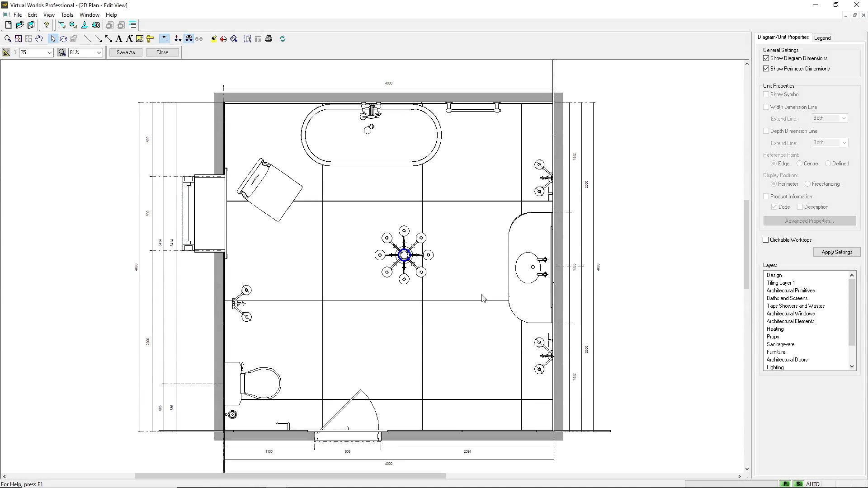Select the Centre reference point radio button
868x488 pixels.
pos(800,164)
